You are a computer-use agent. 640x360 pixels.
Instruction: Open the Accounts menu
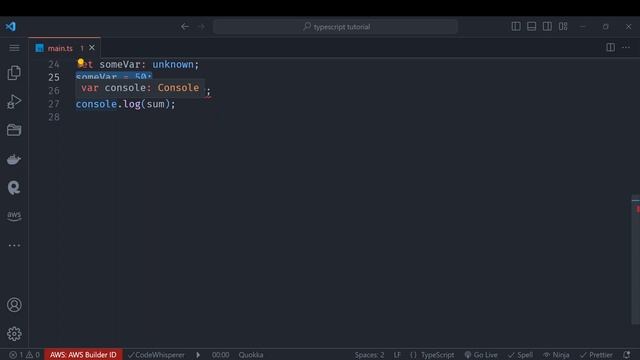click(14, 305)
